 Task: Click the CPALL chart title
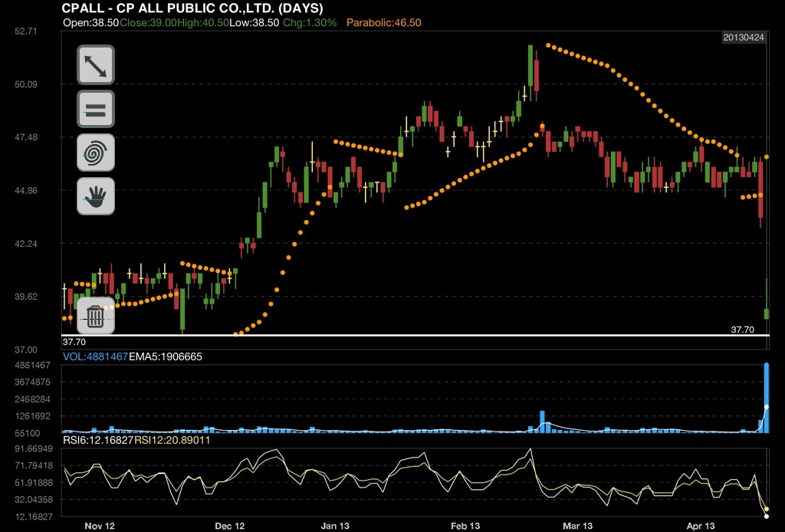[192, 8]
